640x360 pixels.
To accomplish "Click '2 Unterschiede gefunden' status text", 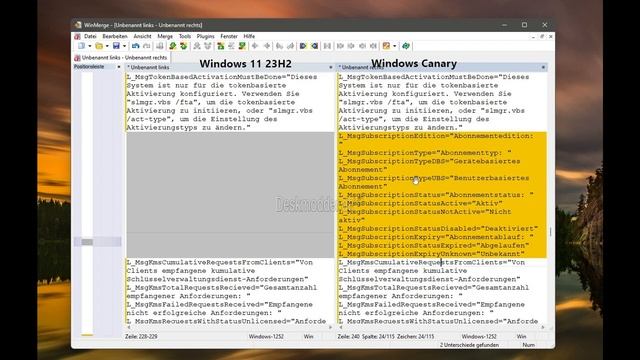I will (x=469, y=345).
